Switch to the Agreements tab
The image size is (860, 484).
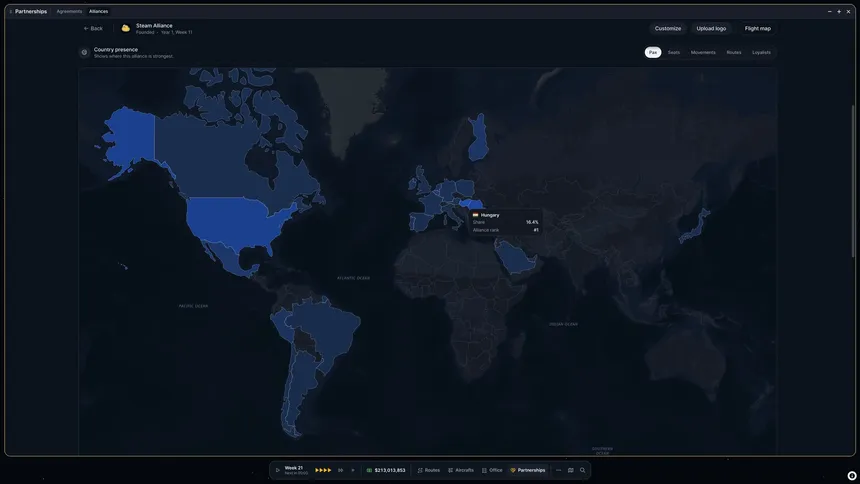(69, 12)
